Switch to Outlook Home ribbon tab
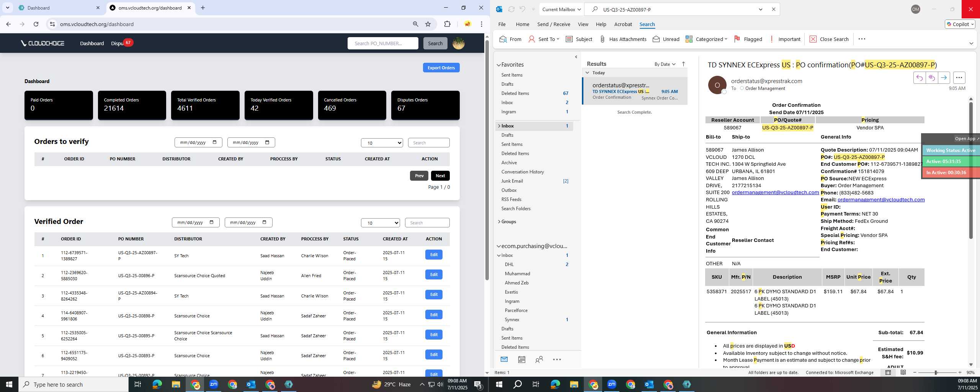 tap(522, 24)
